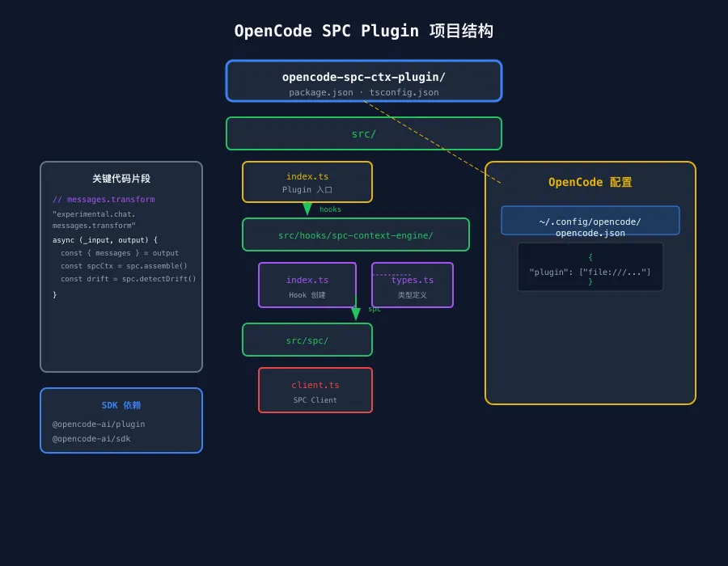Click the @opencode-ai/plugin dependency
The image size is (728, 566).
(99, 424)
